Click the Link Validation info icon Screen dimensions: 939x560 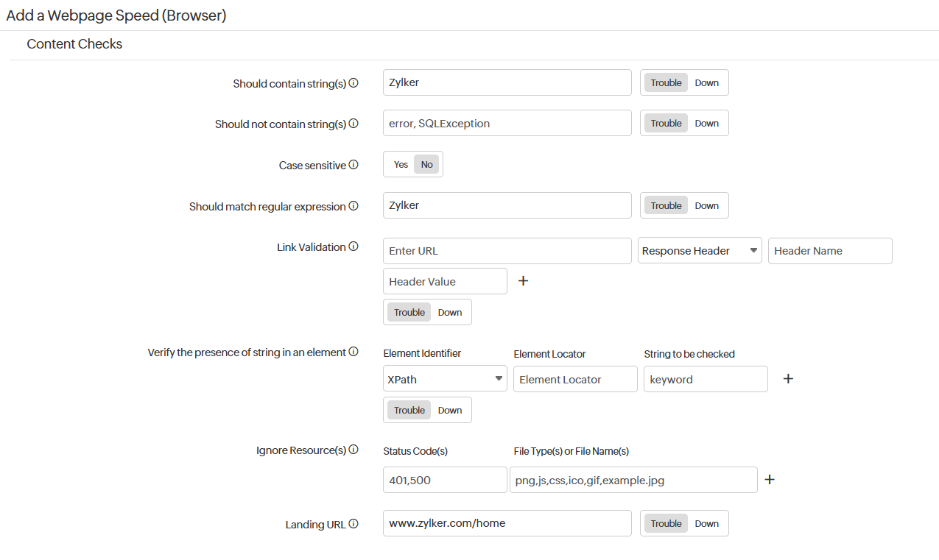(354, 247)
